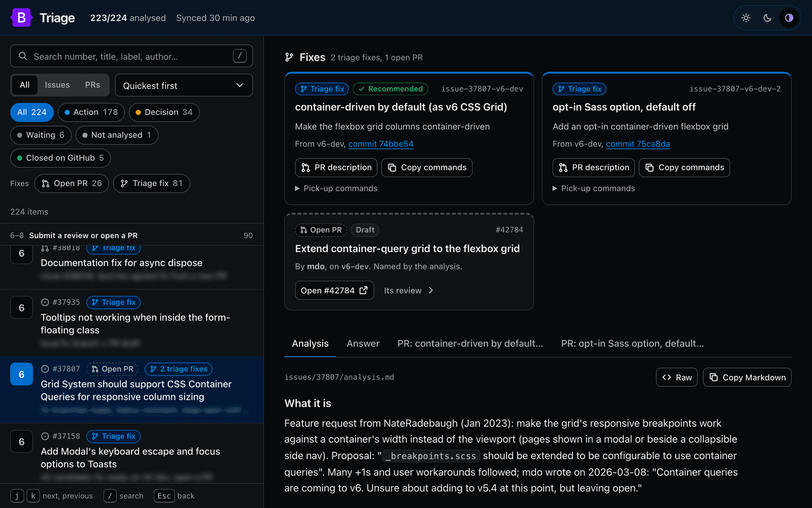Click the Bootstrap B logo
The width and height of the screenshot is (812, 508).
tap(21, 17)
